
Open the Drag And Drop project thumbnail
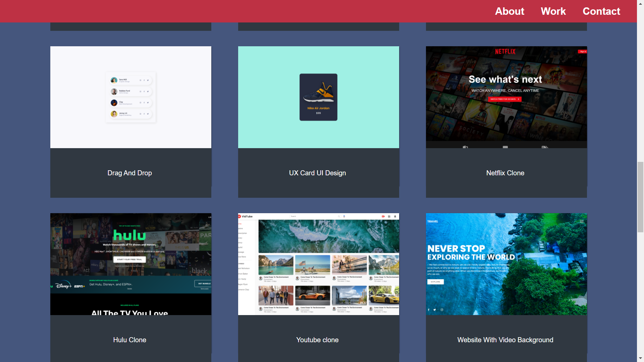(131, 97)
